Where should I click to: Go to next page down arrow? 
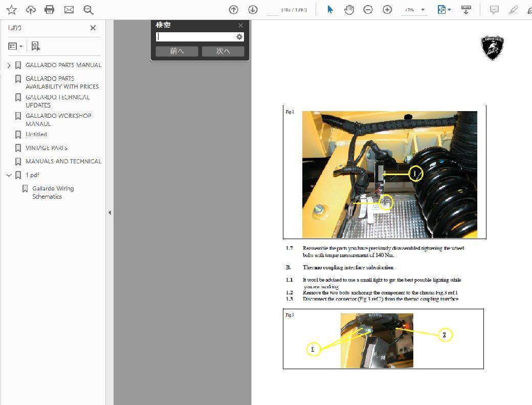253,10
